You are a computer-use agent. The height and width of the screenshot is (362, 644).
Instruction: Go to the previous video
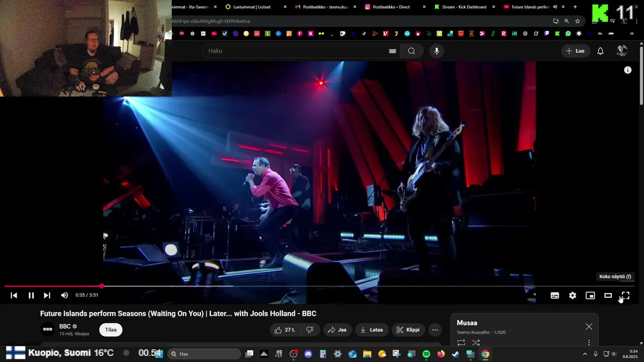point(14,296)
